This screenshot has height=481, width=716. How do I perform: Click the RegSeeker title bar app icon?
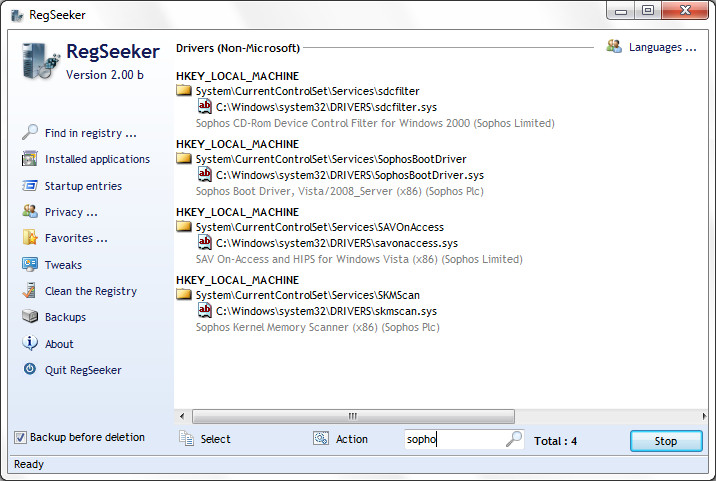click(x=17, y=15)
